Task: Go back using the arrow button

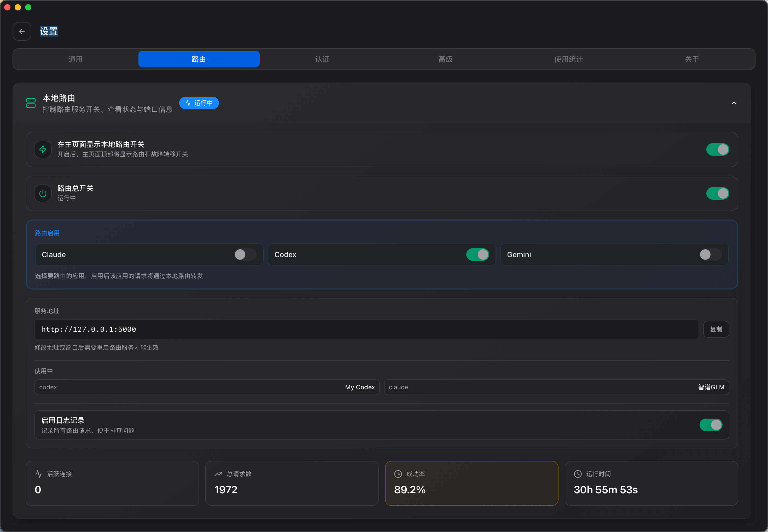Action: 22,31
